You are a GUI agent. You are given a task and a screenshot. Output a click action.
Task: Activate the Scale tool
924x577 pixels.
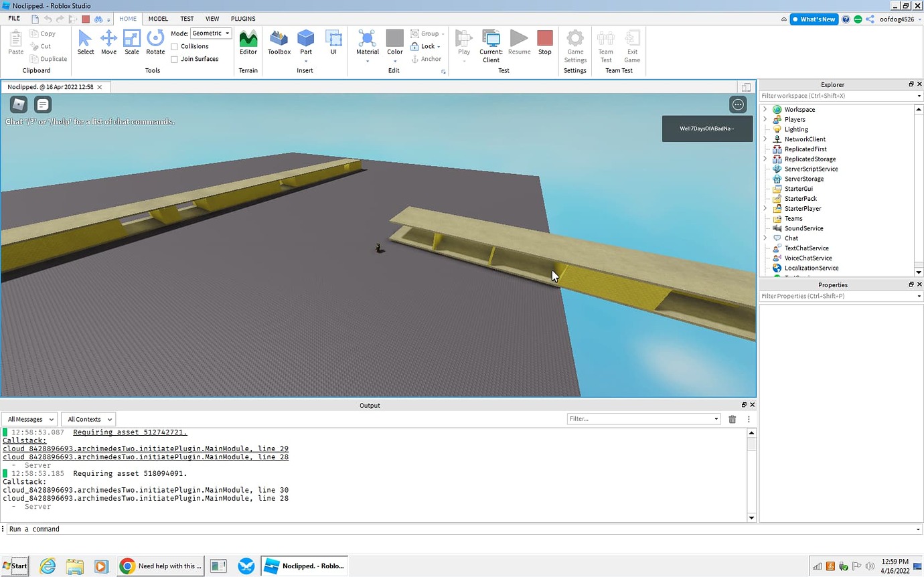[x=132, y=42]
